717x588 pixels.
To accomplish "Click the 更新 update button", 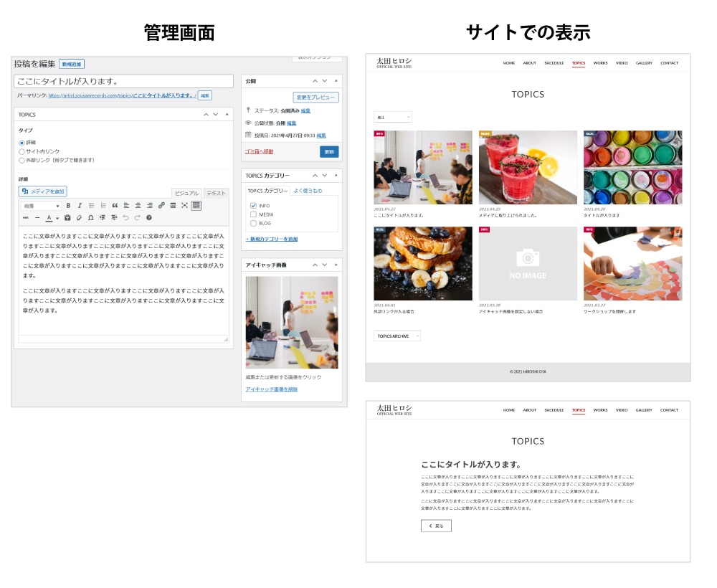I will pos(329,152).
